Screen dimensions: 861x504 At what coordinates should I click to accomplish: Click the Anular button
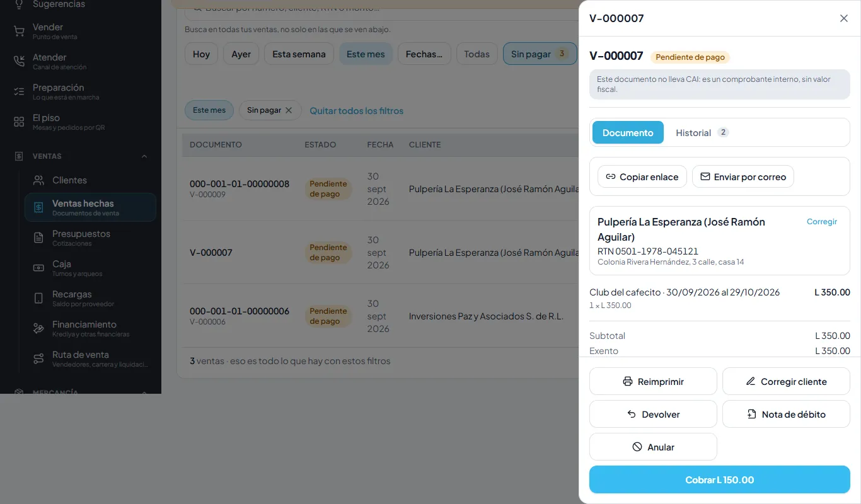tap(653, 447)
